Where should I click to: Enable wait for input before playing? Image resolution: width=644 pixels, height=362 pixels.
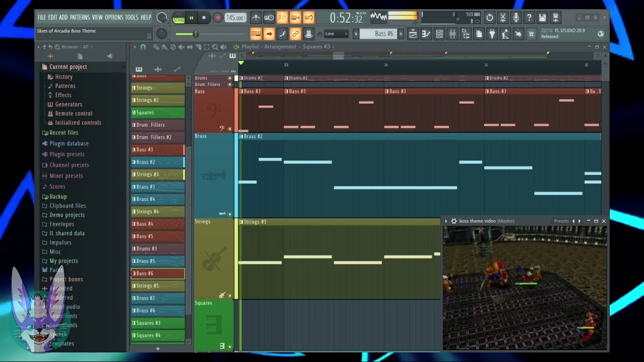pyautogui.click(x=269, y=18)
